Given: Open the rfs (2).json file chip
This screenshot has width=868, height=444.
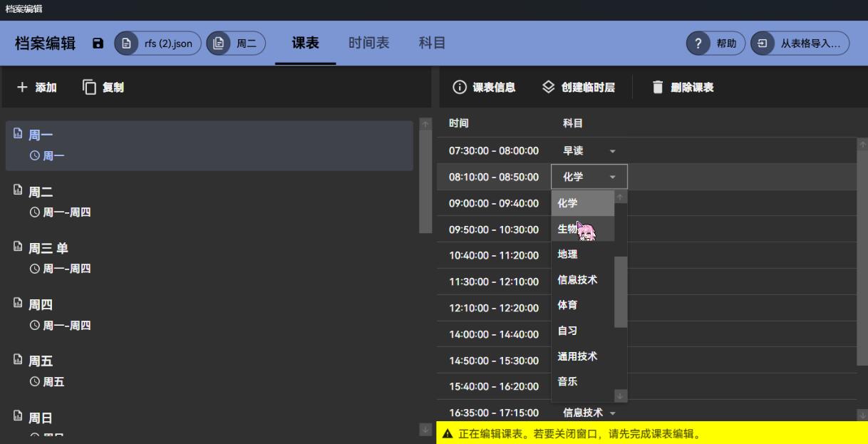Looking at the screenshot, I should pos(157,43).
